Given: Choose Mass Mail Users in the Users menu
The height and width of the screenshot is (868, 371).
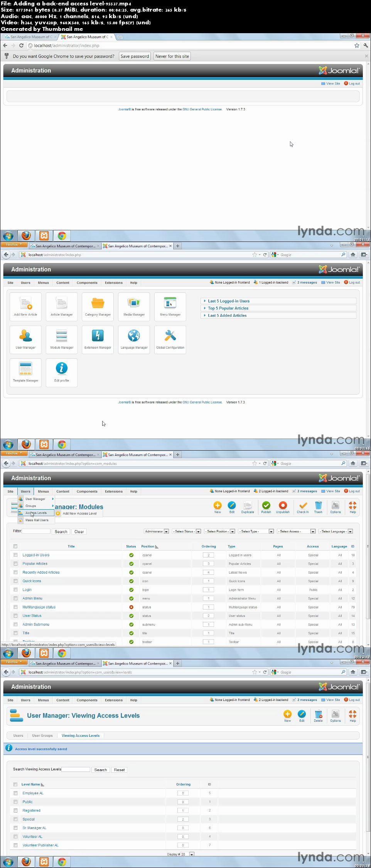Looking at the screenshot, I should pos(36,520).
